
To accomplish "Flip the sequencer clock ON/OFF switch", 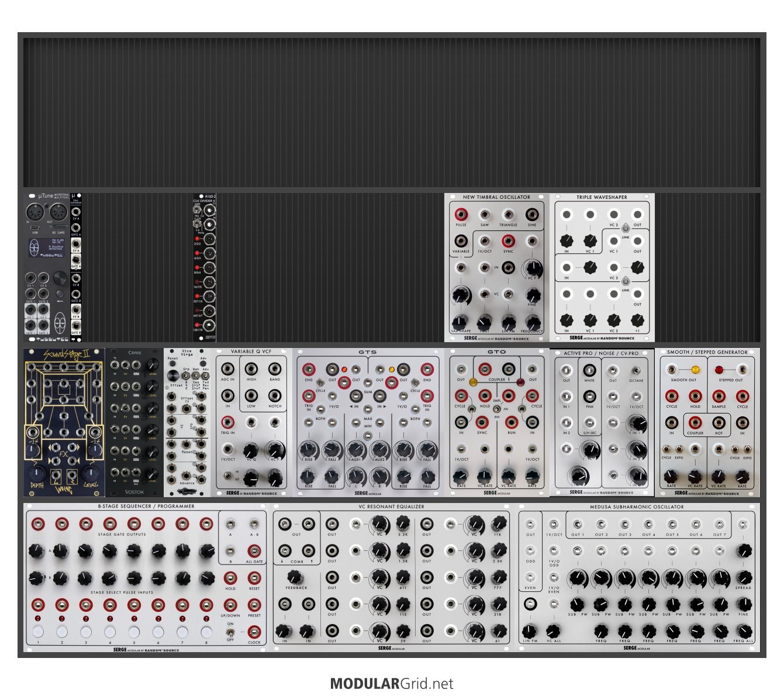I will (x=230, y=632).
